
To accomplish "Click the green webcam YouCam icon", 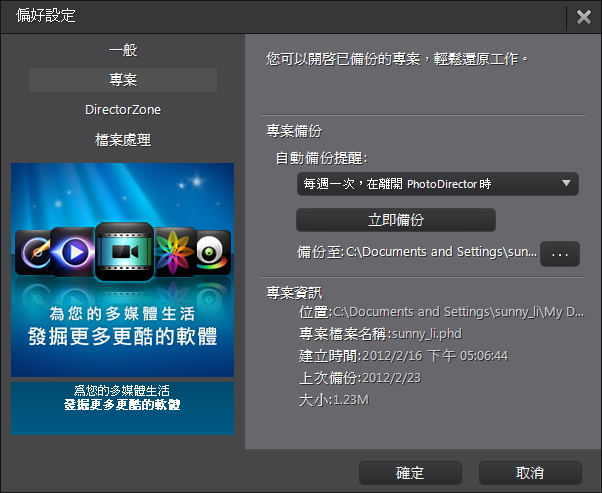I will tap(213, 252).
